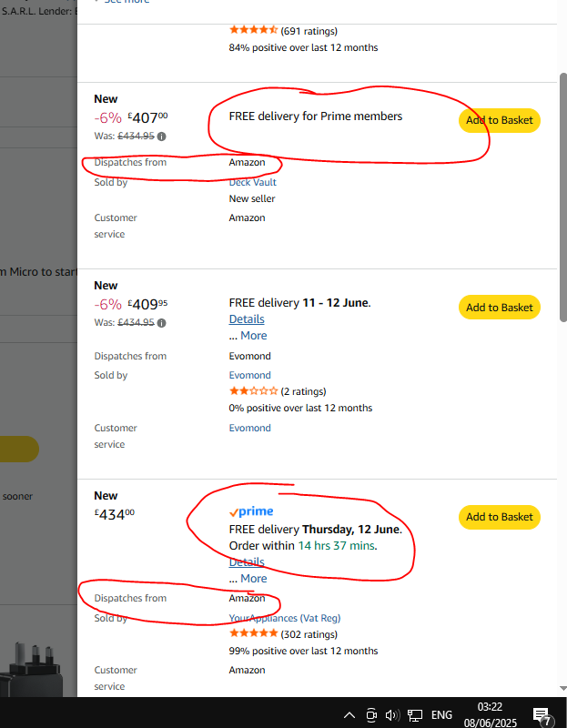Viewport: 567px width, 728px height.
Task: Click the 'New seller' text under Deck Vault
Action: (x=252, y=198)
